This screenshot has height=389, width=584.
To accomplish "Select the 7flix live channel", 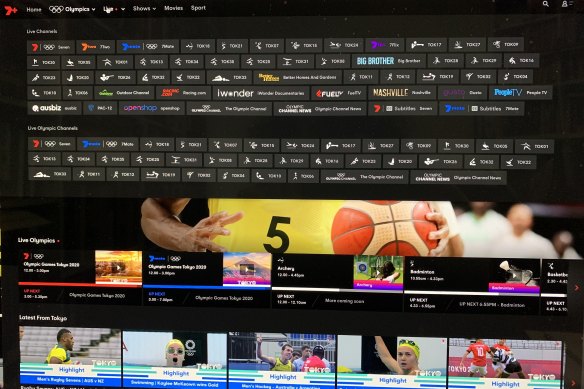I will (385, 45).
